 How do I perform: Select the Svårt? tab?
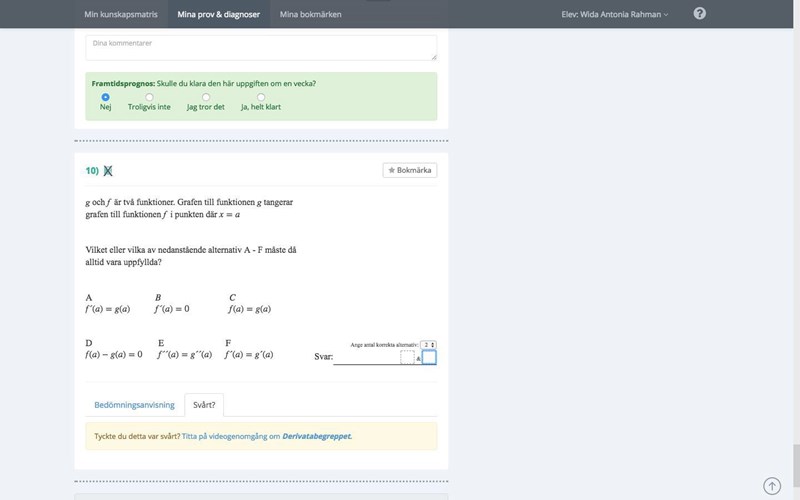205,405
